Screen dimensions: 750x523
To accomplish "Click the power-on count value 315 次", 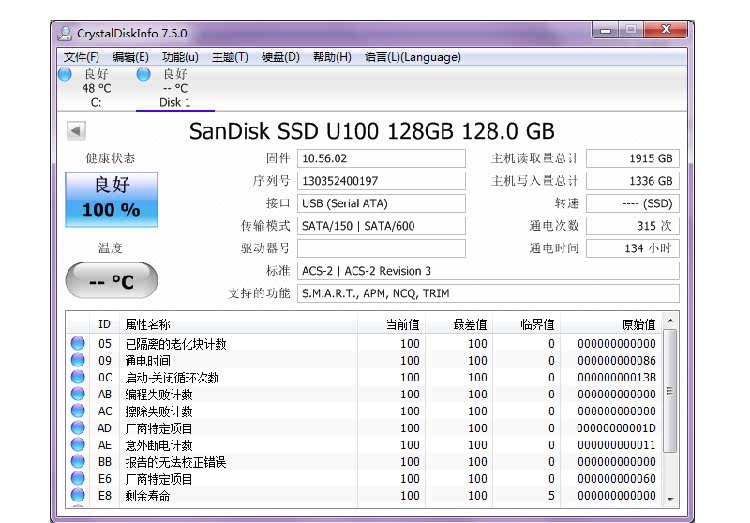I will (633, 226).
